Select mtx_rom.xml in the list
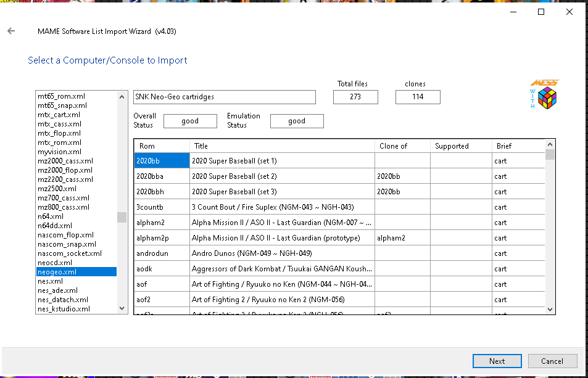 click(x=77, y=142)
